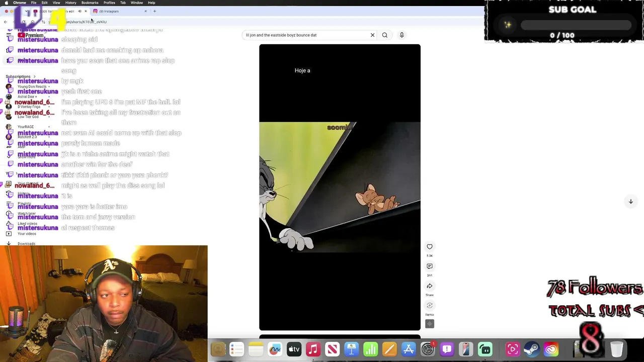Open the Profiles menu
The width and height of the screenshot is (644, 362).
tap(109, 3)
